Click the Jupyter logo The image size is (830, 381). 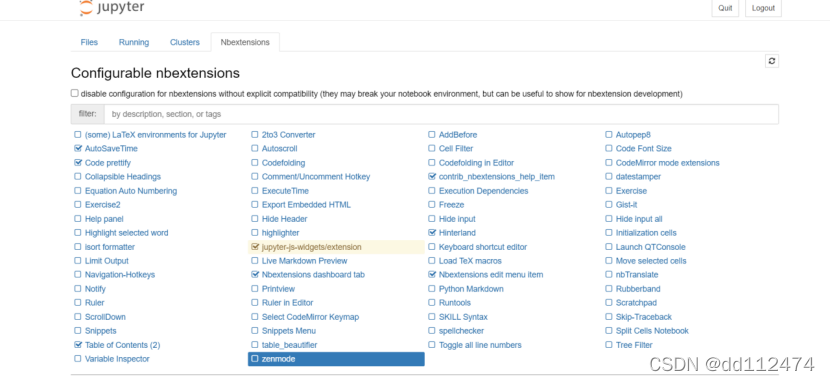pyautogui.click(x=112, y=7)
